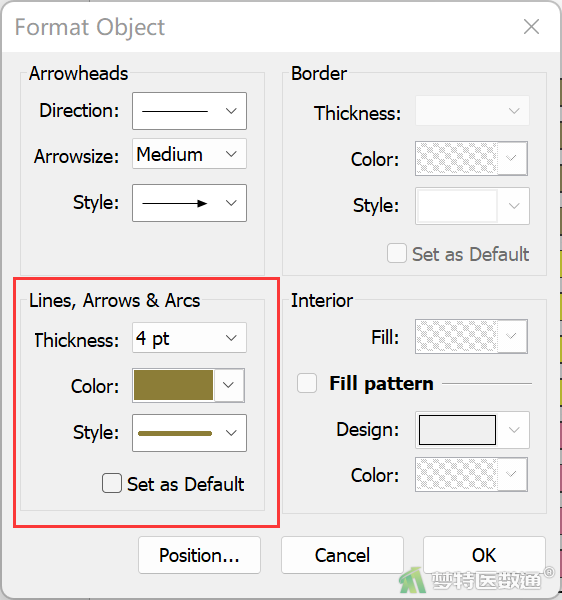Viewport: 562px width, 600px height.
Task: Open the Fill pattern Design dropdown
Action: click(472, 430)
